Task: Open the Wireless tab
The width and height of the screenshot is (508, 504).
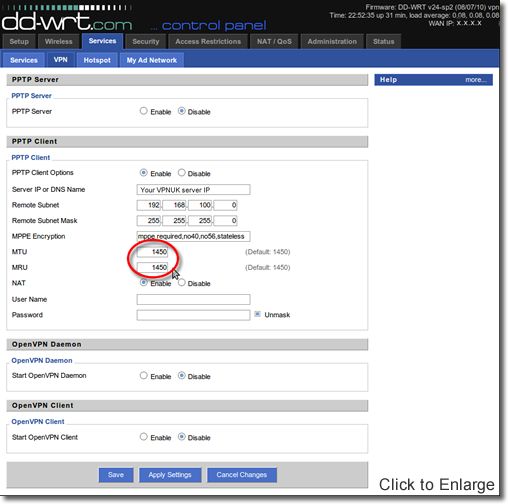Action: tap(58, 41)
